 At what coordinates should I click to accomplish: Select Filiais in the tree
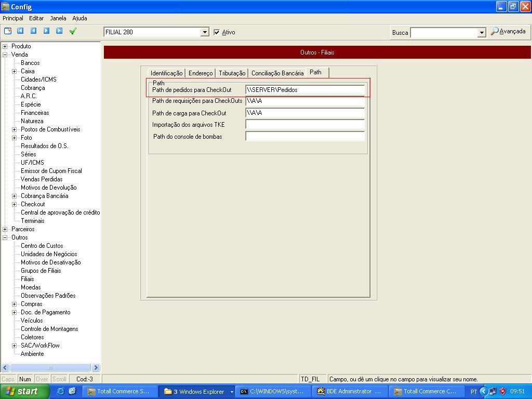27,279
